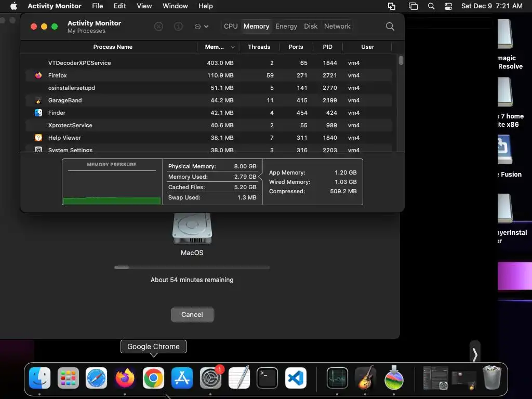Open the more options ellipsis dropdown

coord(201,26)
